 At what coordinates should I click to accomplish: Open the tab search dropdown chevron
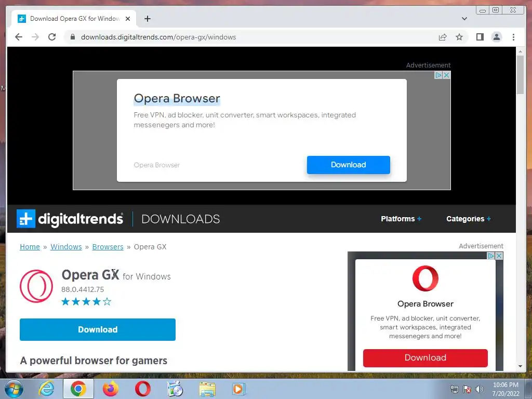click(464, 19)
